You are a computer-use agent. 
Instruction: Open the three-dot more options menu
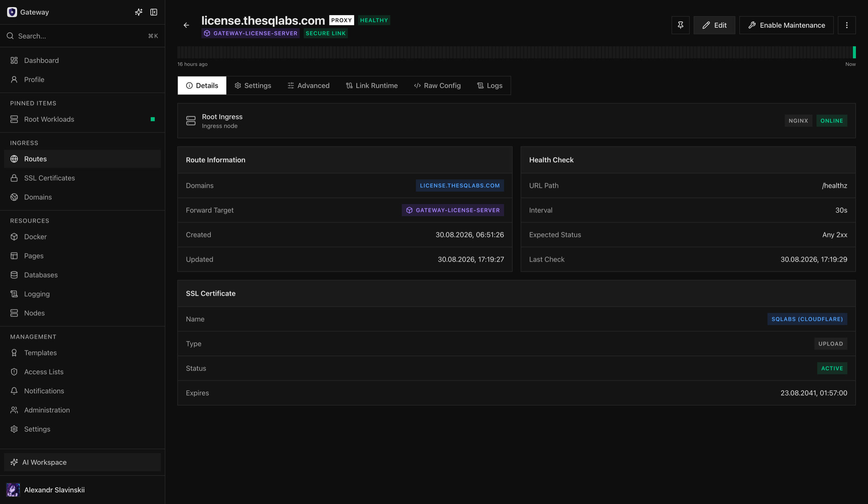(x=847, y=25)
